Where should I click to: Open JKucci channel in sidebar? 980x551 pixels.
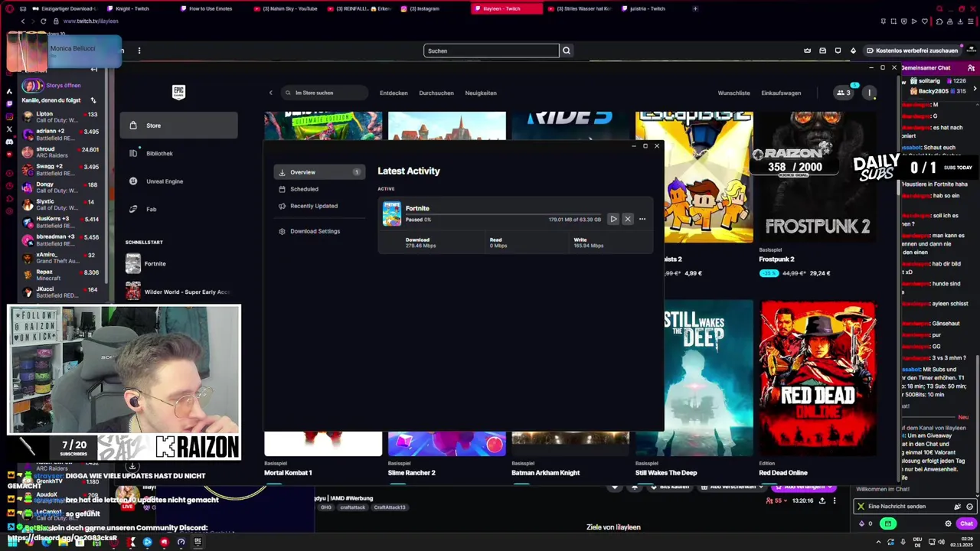pyautogui.click(x=63, y=292)
